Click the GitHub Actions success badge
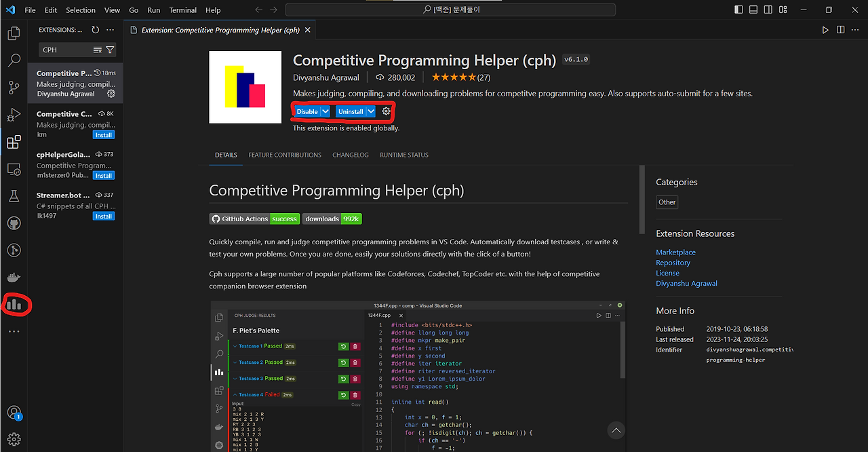 pyautogui.click(x=254, y=219)
